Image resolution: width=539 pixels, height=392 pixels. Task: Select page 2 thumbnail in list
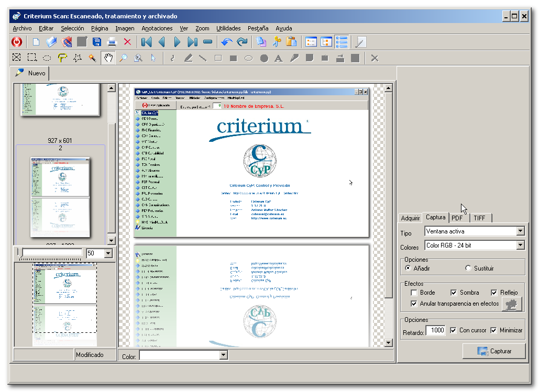click(x=60, y=197)
